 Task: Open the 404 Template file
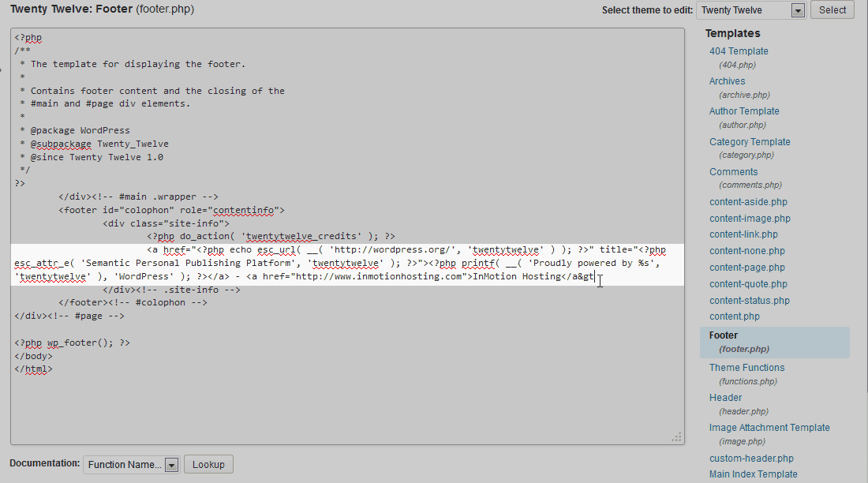738,51
